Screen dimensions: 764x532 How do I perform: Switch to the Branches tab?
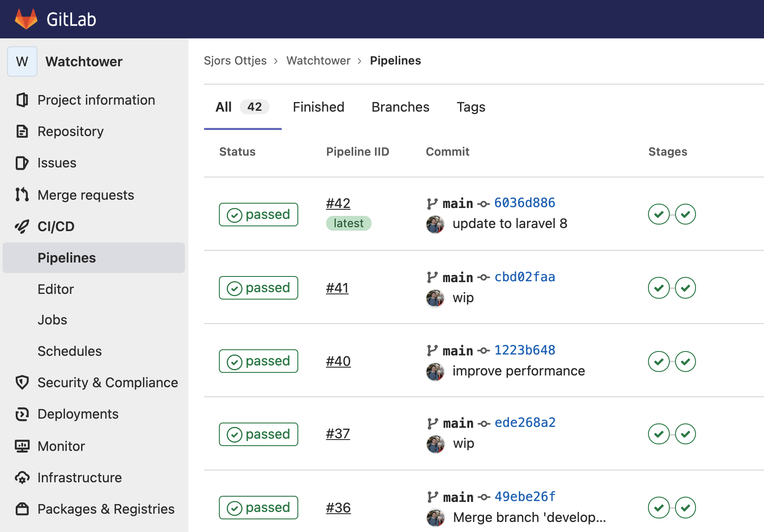click(400, 107)
